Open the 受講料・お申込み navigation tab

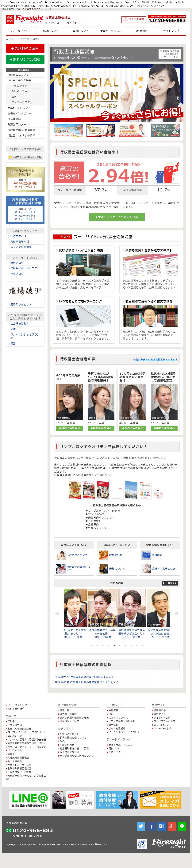111,31
